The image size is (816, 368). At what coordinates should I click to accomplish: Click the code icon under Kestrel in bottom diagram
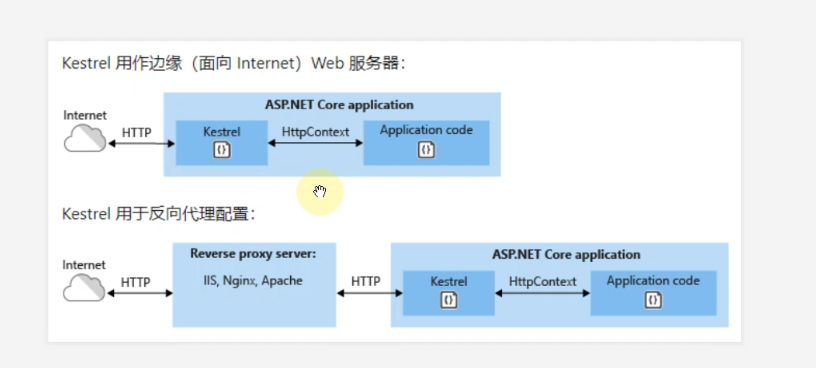click(x=449, y=300)
